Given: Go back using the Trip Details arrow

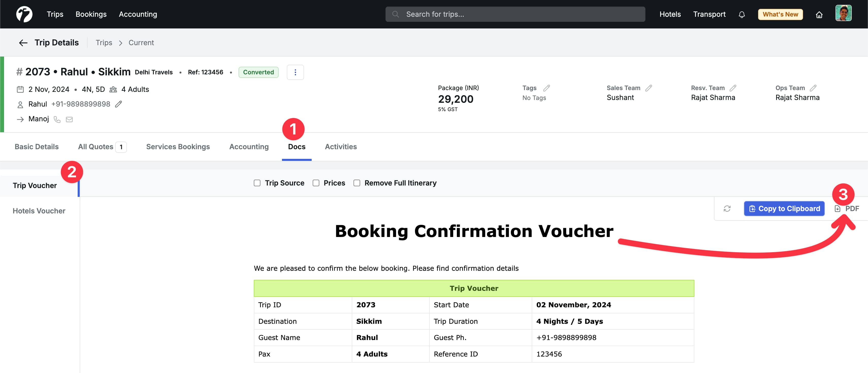Looking at the screenshot, I should 23,42.
